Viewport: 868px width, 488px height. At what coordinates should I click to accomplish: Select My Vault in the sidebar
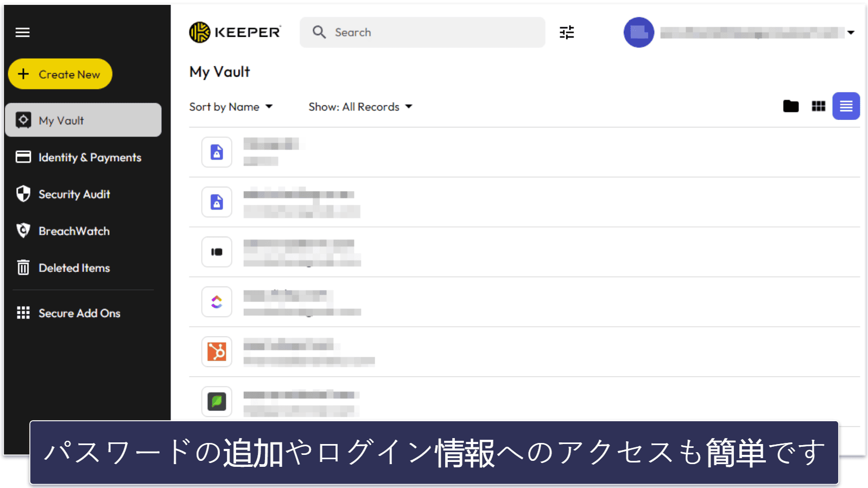[x=83, y=120]
